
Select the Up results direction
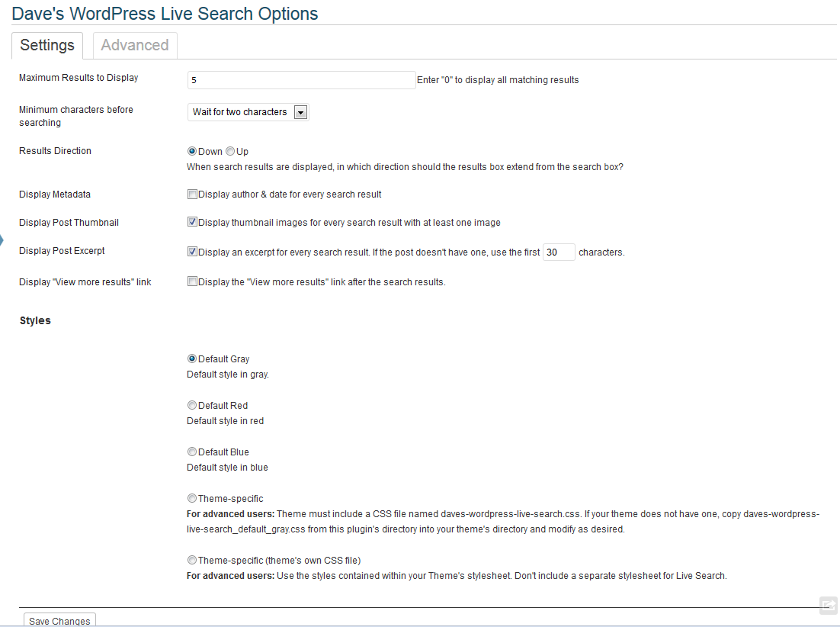[230, 151]
